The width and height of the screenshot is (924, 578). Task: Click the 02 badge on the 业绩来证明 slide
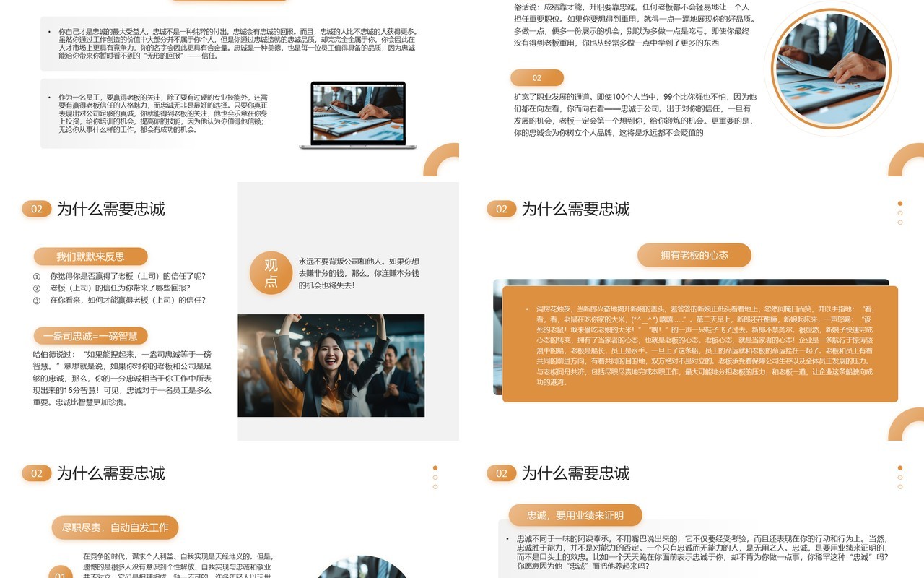[x=502, y=473]
